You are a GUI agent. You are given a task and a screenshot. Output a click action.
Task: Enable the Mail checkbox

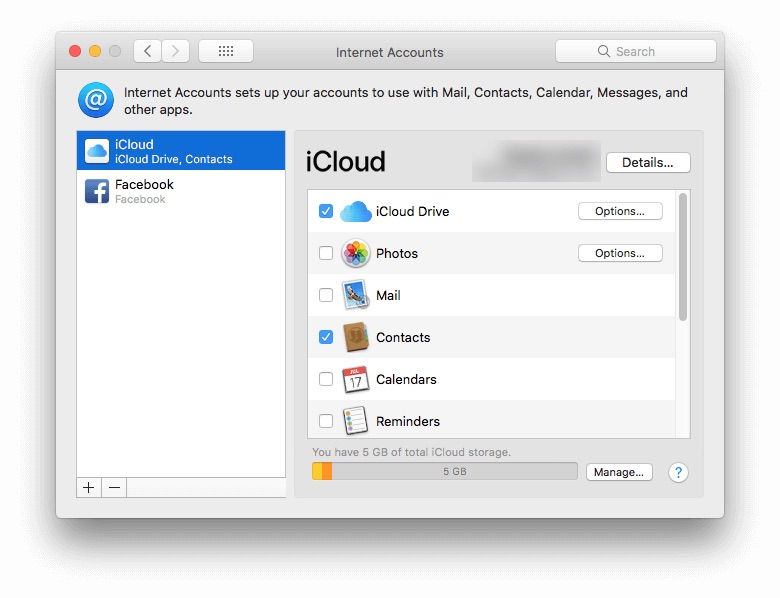[x=326, y=295]
